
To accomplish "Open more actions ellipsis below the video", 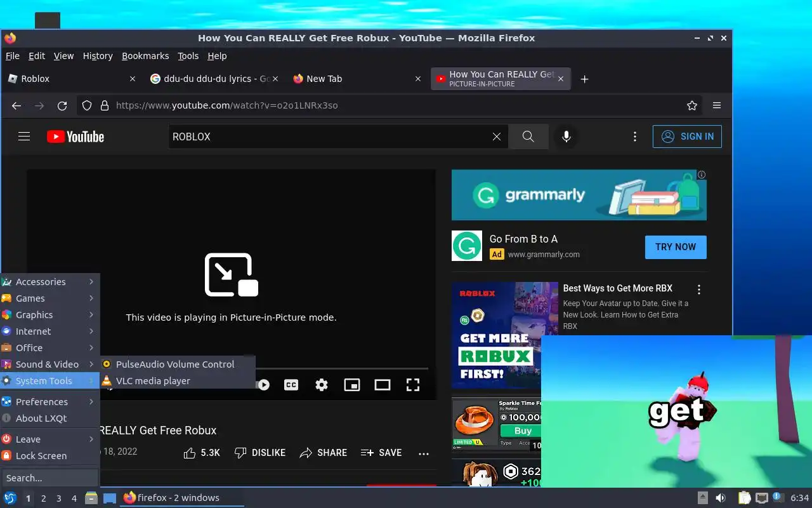I will pyautogui.click(x=424, y=453).
